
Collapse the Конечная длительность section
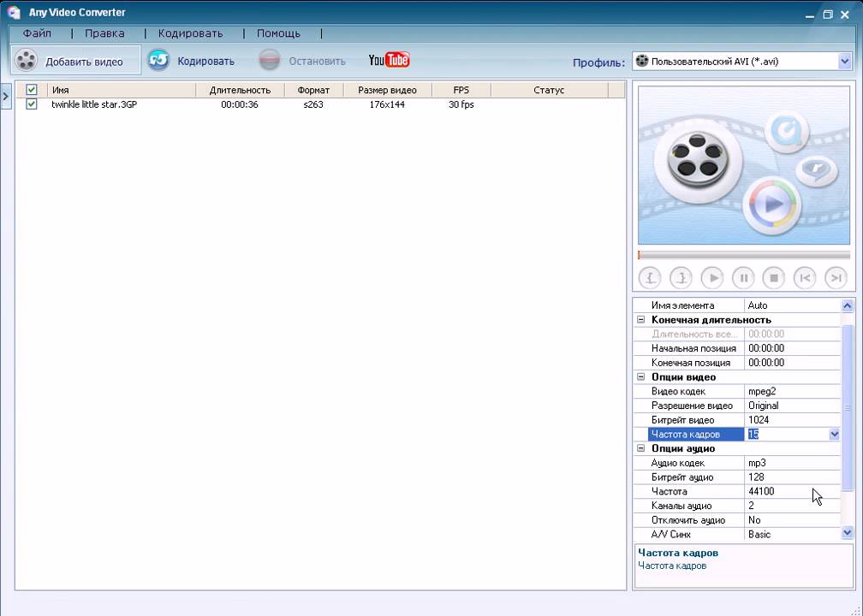point(640,320)
